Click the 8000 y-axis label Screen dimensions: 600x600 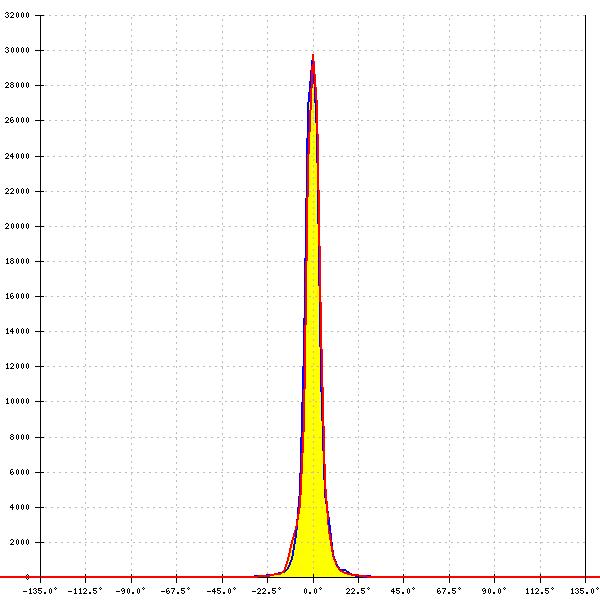pyautogui.click(x=19, y=437)
